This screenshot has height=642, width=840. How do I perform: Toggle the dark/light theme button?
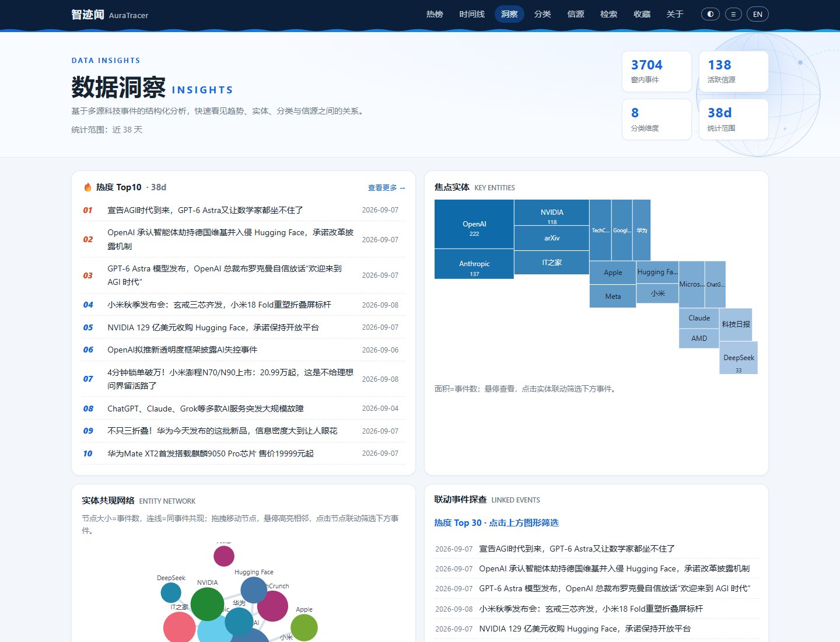point(710,14)
